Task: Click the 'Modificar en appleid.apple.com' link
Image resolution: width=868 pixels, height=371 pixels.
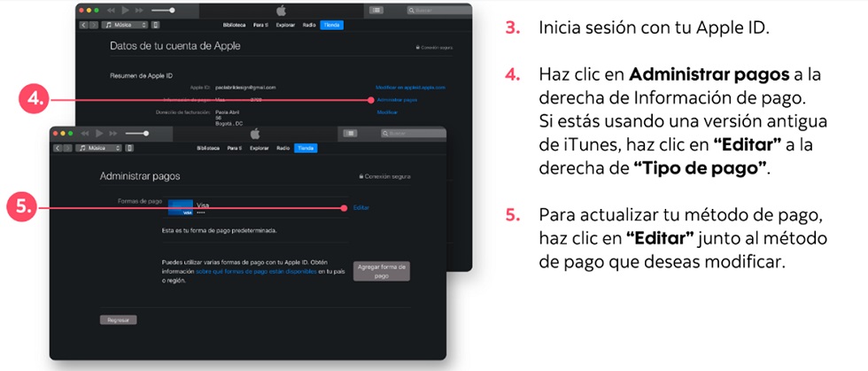Action: click(x=410, y=88)
